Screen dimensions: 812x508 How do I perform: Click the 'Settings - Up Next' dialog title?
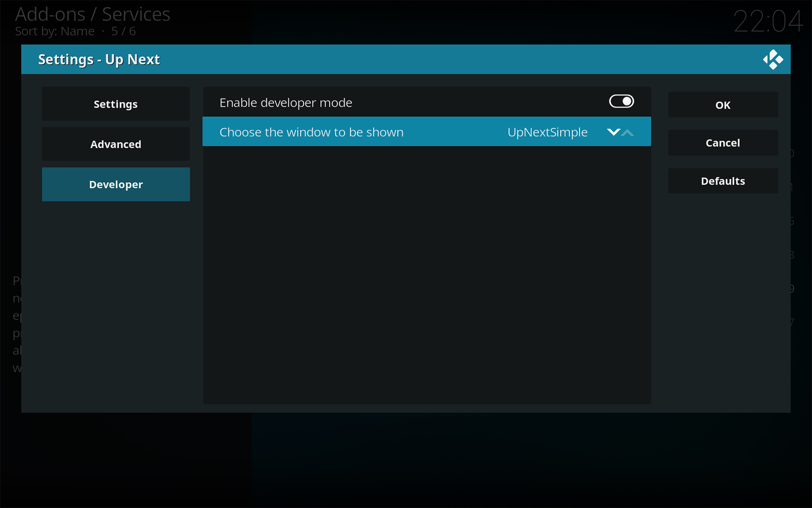pos(99,59)
